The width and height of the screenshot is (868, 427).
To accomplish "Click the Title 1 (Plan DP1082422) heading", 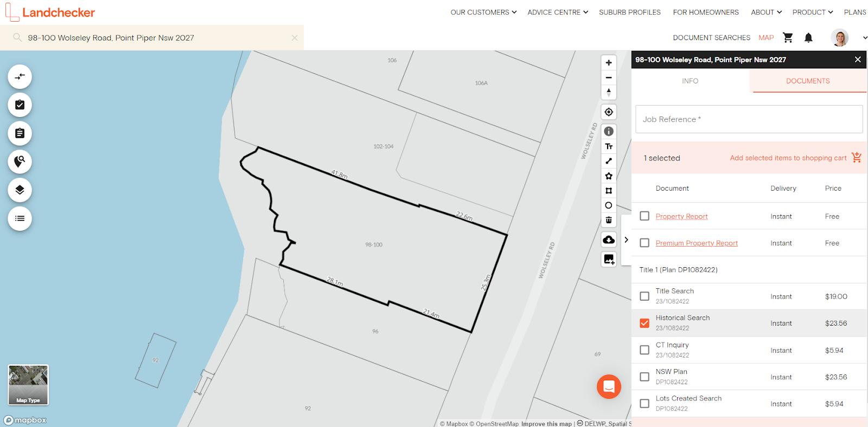I will (678, 269).
